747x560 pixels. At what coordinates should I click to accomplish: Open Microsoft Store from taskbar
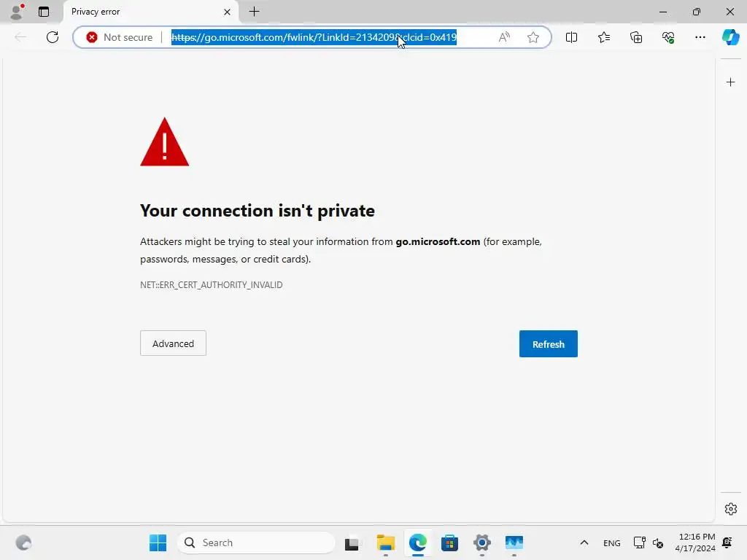(449, 542)
